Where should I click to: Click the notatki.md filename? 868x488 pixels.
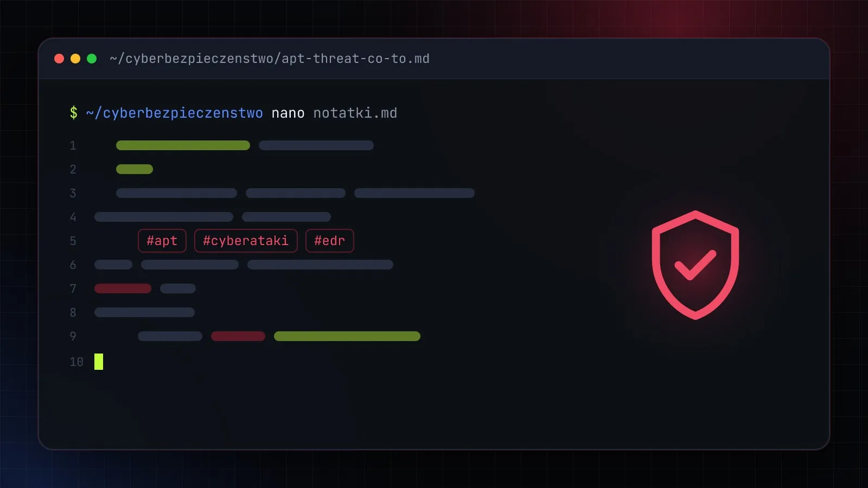355,113
